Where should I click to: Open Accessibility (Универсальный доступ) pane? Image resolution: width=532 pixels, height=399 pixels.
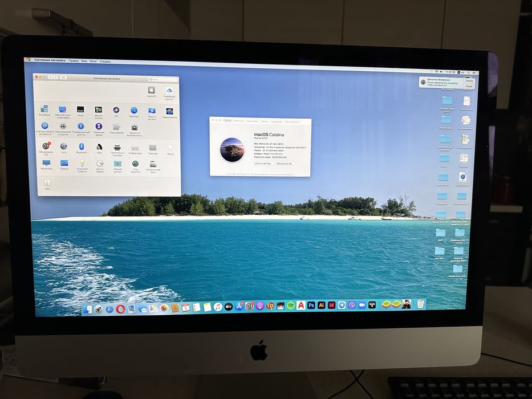point(81,128)
